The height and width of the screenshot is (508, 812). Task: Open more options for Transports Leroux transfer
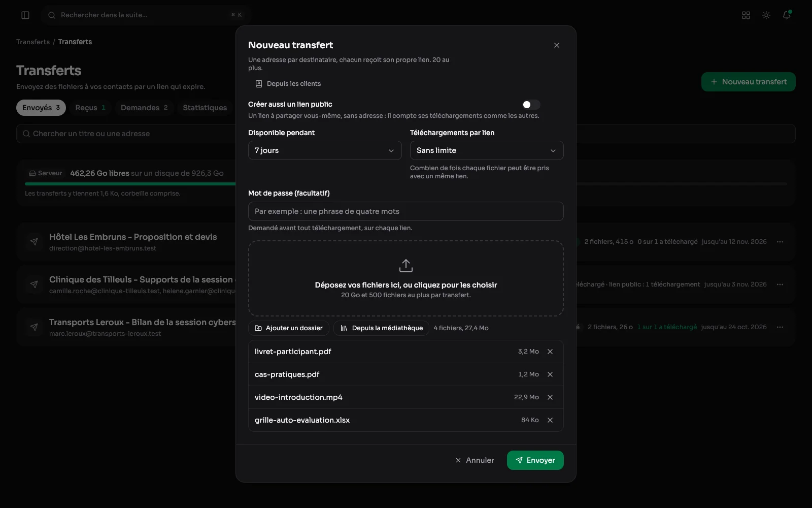click(x=780, y=327)
